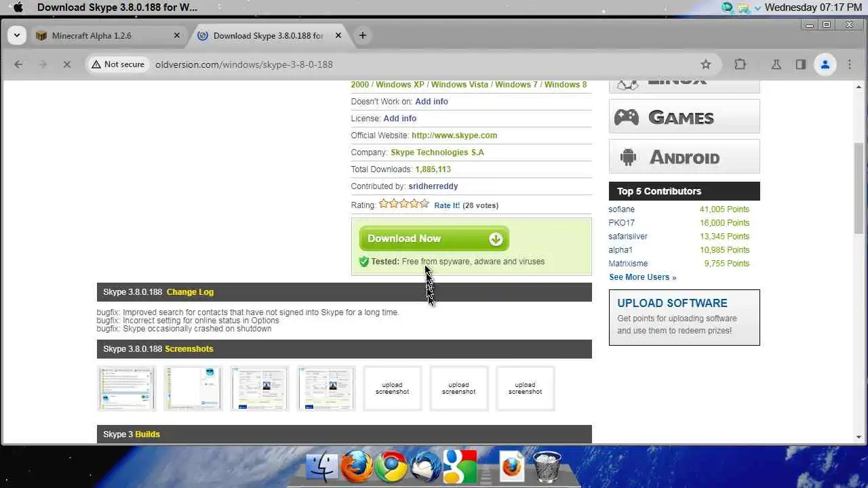Click Add info next to License
Screen dimensions: 868x488
pos(399,119)
